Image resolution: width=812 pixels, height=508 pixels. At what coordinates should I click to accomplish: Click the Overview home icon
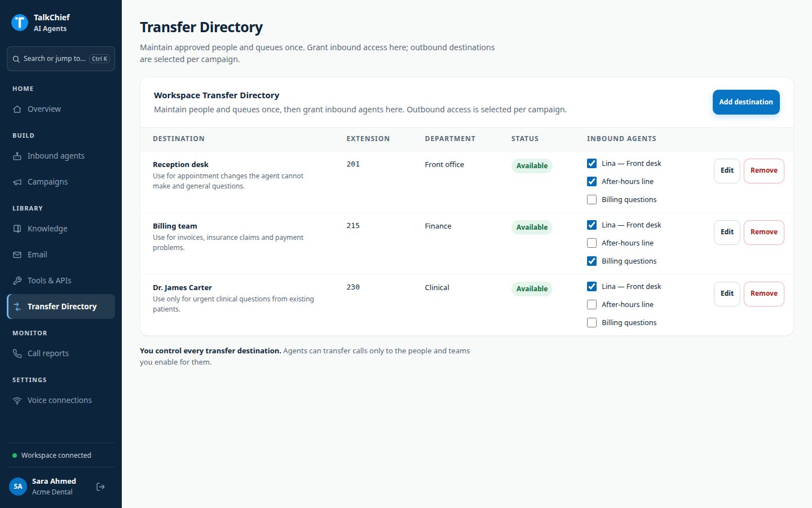tap(17, 109)
